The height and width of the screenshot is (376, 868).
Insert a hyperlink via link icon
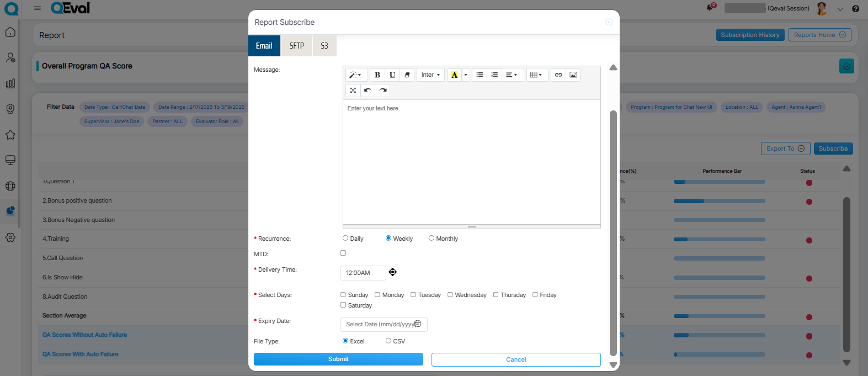[558, 75]
